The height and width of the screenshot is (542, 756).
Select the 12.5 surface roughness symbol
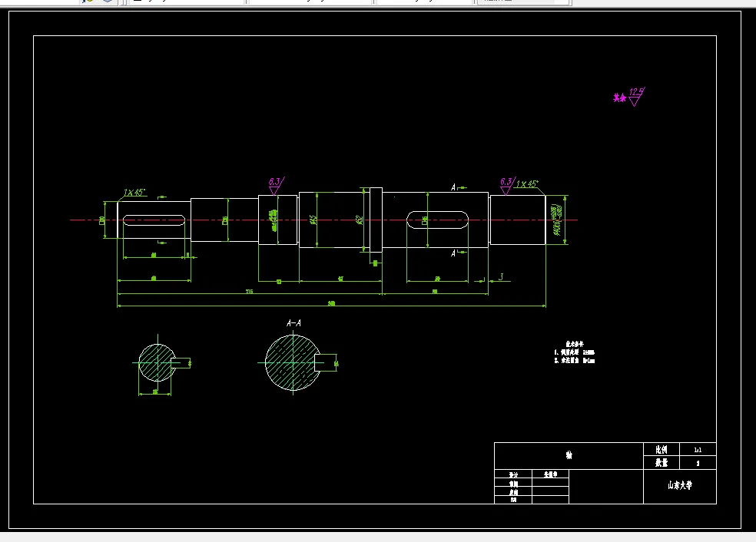(636, 97)
